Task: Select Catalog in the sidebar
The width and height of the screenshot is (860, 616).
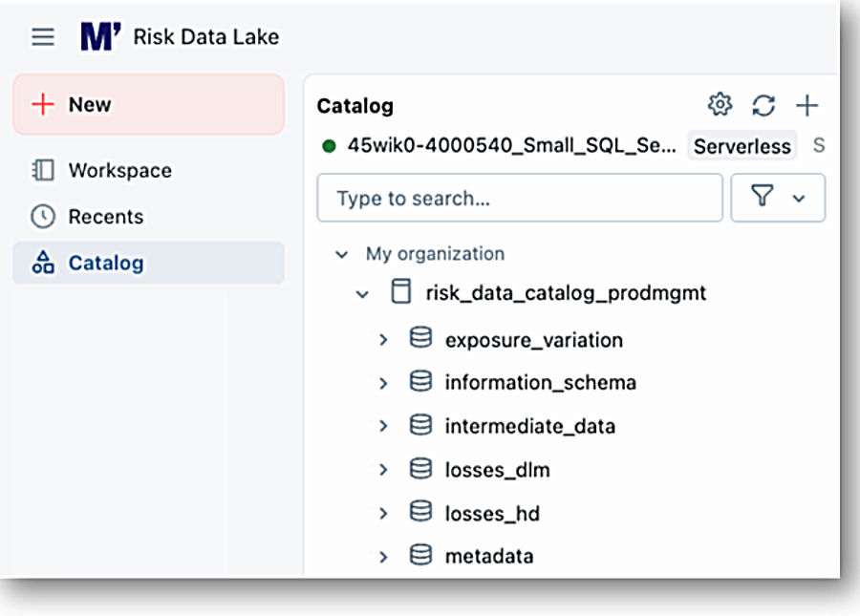Action: [x=149, y=263]
